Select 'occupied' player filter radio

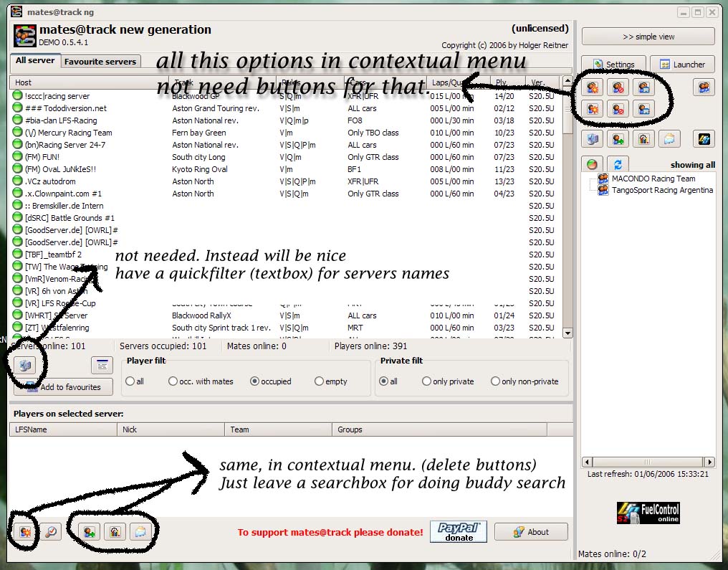coord(254,381)
